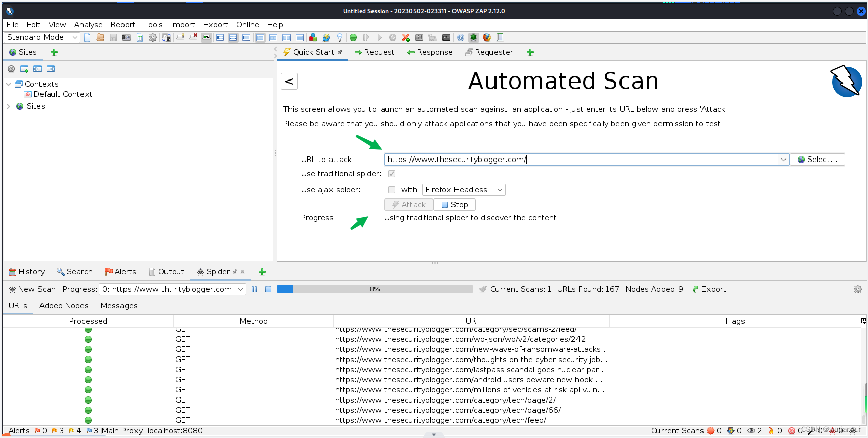Stop the spider scan square button
Image resolution: width=868 pixels, height=438 pixels.
tap(268, 289)
